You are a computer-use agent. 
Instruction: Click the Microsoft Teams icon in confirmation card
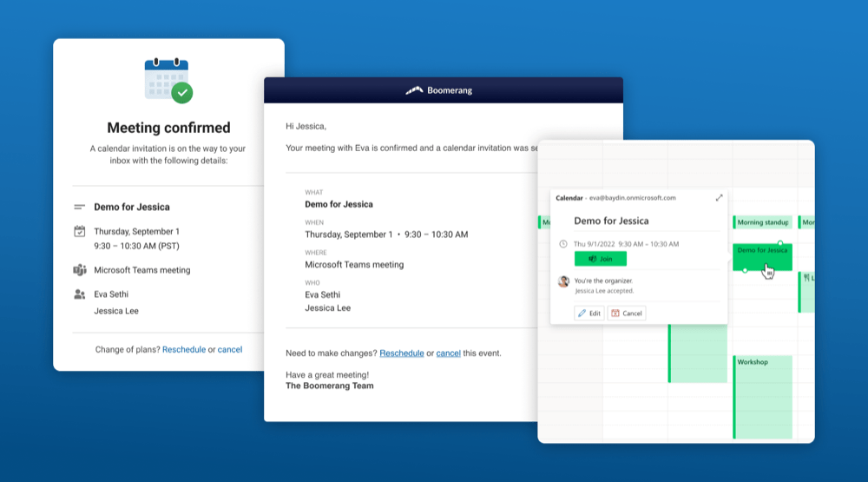[80, 270]
